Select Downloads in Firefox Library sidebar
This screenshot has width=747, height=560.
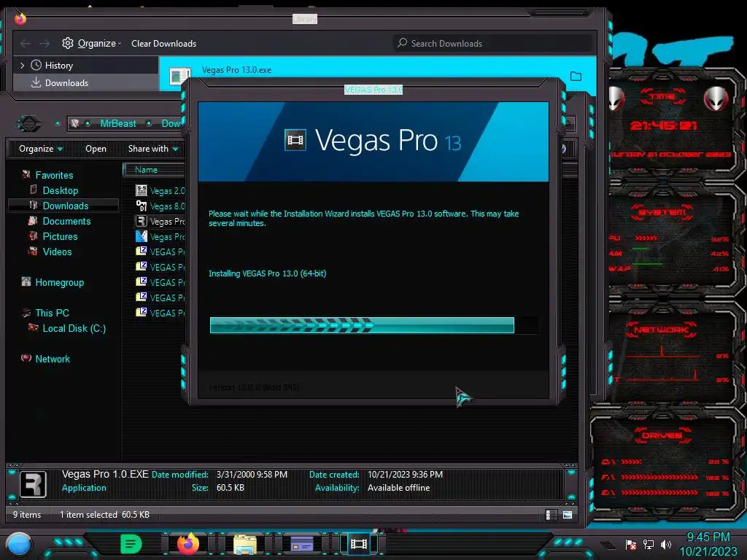(x=86, y=83)
